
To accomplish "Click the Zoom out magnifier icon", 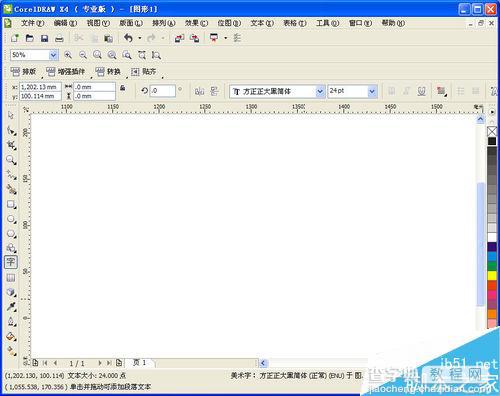I will (x=83, y=55).
